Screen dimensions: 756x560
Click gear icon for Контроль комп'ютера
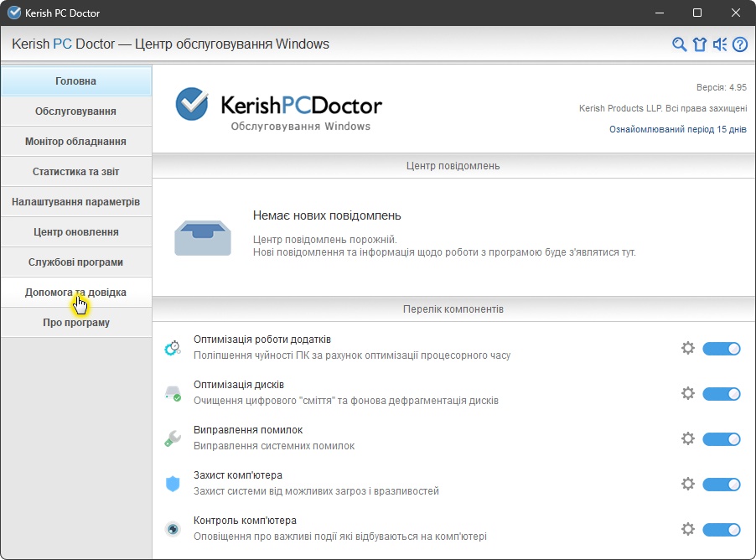[x=688, y=529]
